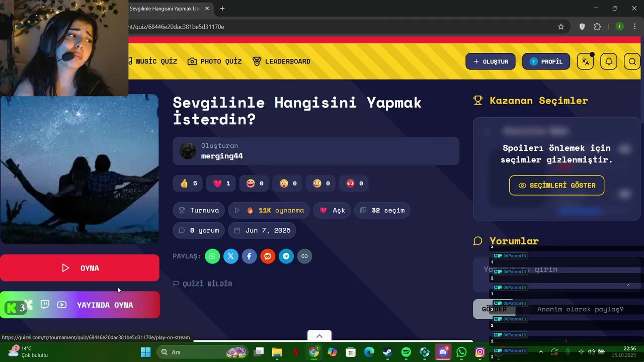Screen dimensions: 644x362
Task: Open the PHOTO QUIZ menu item
Action: 214,61
